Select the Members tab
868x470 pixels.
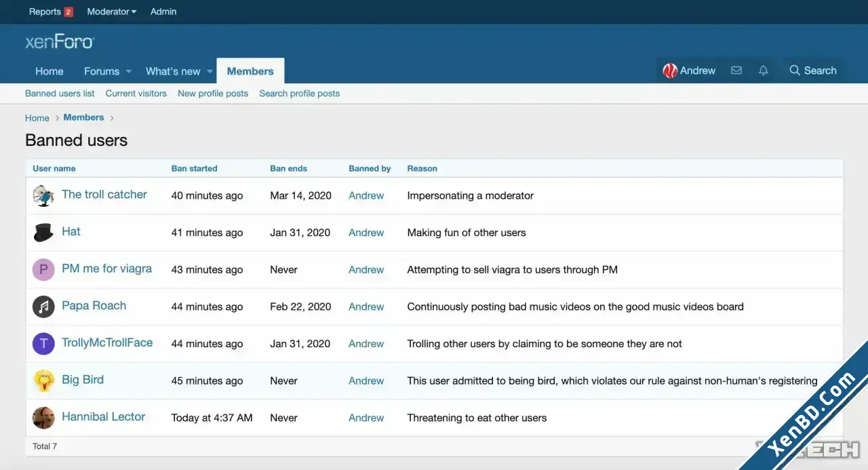pyautogui.click(x=250, y=71)
